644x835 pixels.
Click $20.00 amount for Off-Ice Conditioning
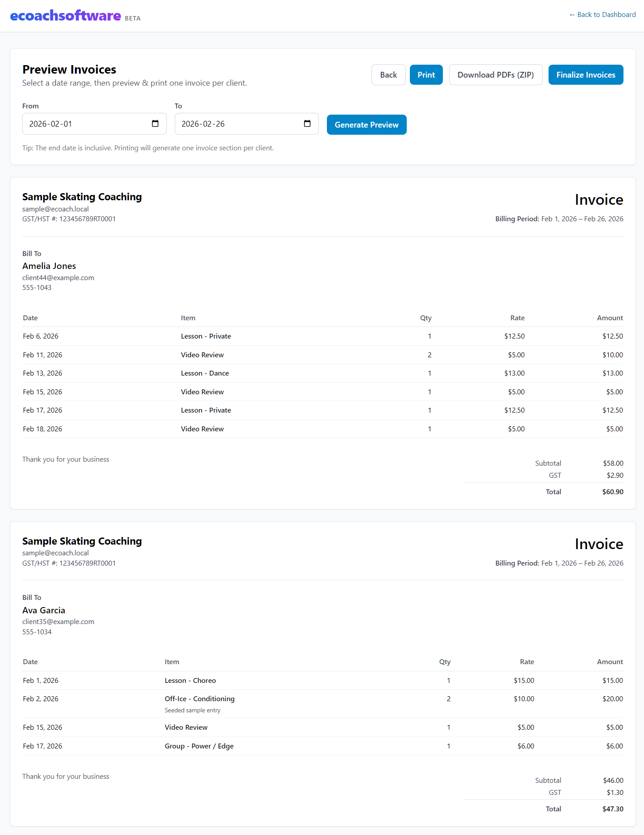[x=613, y=699]
